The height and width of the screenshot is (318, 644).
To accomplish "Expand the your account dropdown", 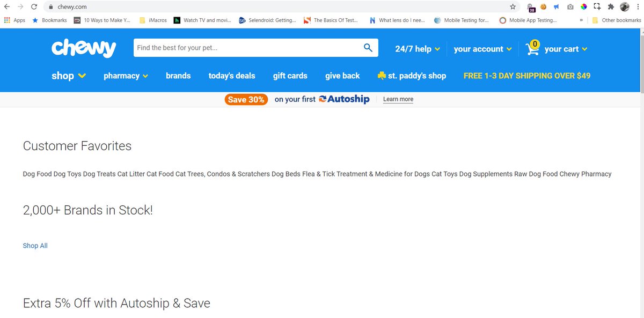I will pyautogui.click(x=482, y=49).
